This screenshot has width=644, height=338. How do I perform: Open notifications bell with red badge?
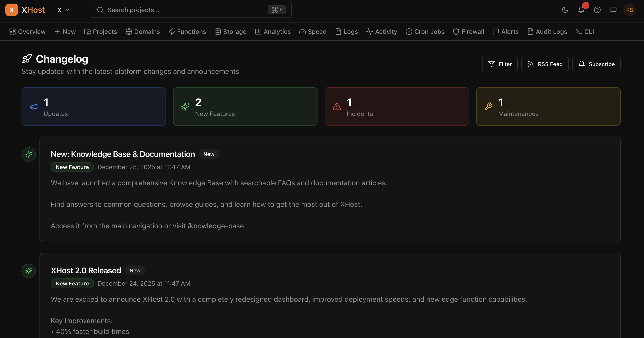[581, 10]
